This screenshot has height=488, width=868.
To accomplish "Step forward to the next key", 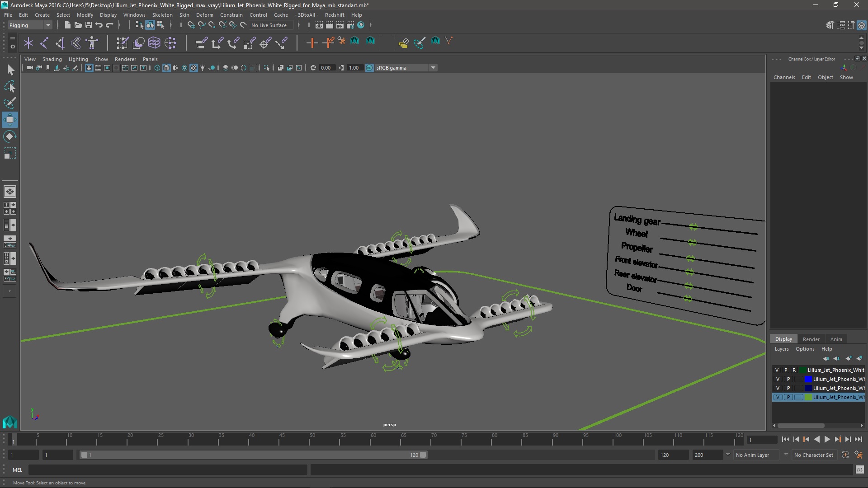I will (837, 439).
